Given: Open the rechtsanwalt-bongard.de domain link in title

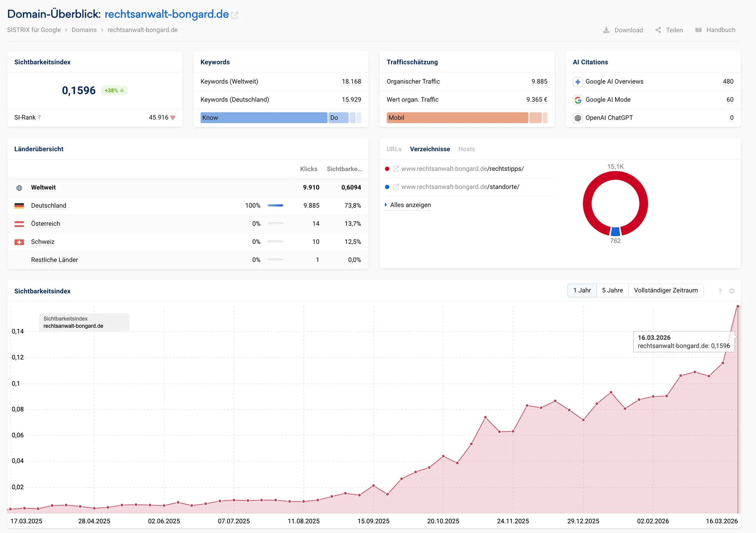Looking at the screenshot, I should tap(167, 14).
